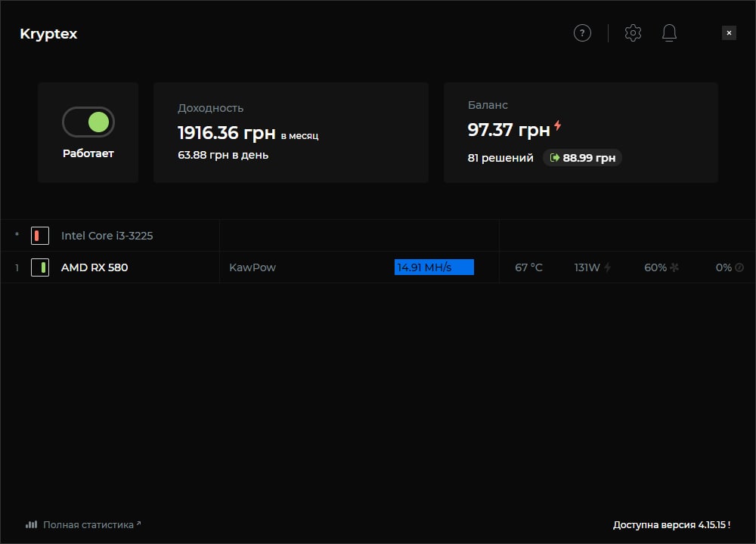The height and width of the screenshot is (544, 756).
Task: Open notifications bell icon
Action: coord(669,32)
